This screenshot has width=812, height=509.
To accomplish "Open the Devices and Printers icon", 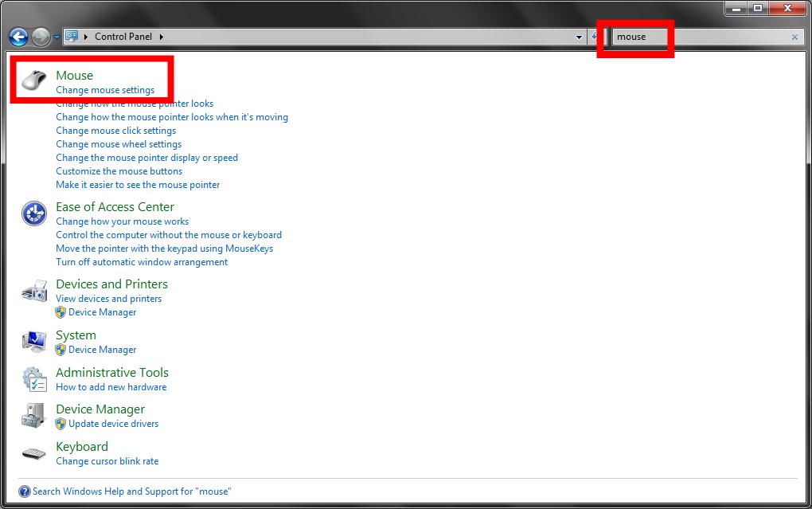I will click(33, 290).
